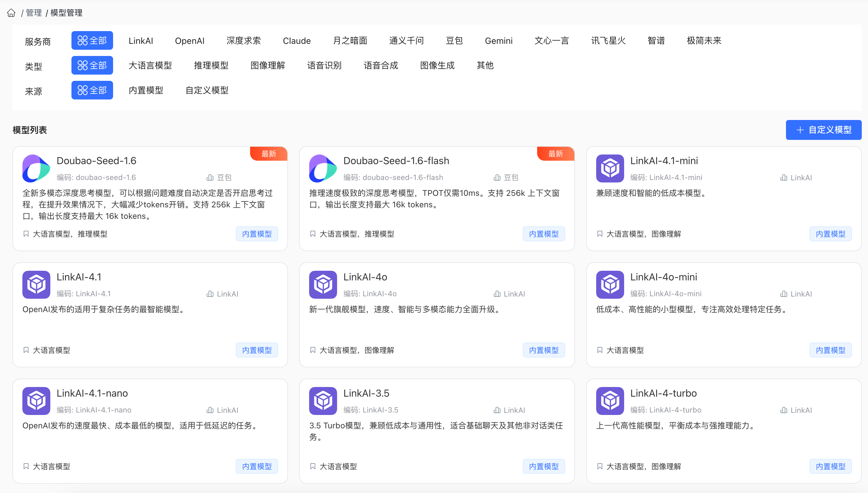This screenshot has height=493, width=868.
Task: Filter providers by 深度求索
Action: point(244,41)
